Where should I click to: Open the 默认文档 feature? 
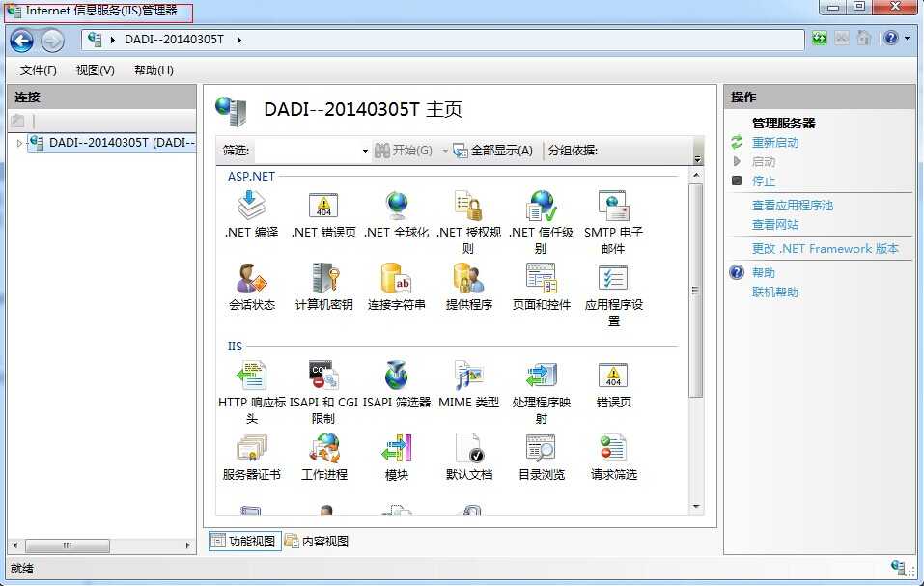(x=468, y=457)
